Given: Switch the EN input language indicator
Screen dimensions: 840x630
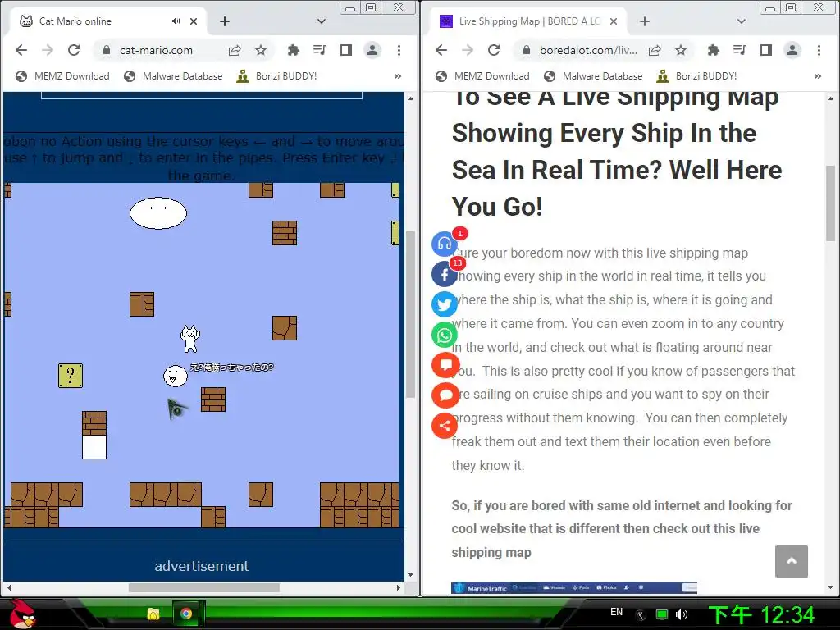Looking at the screenshot, I should [x=617, y=612].
